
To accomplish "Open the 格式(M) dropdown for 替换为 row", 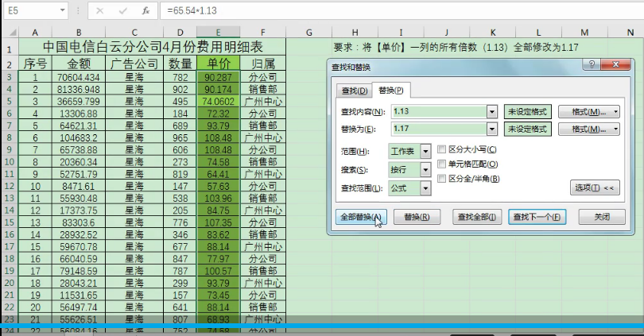I will coord(589,129).
